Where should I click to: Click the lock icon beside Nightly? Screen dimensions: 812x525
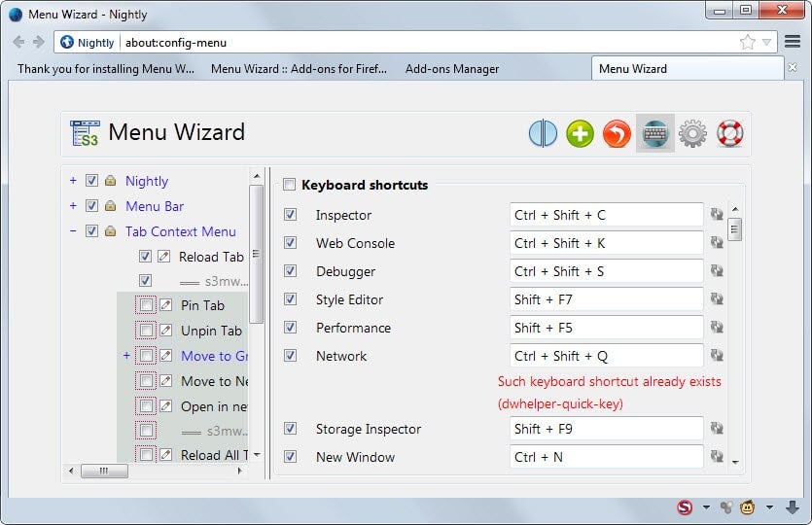(x=110, y=181)
